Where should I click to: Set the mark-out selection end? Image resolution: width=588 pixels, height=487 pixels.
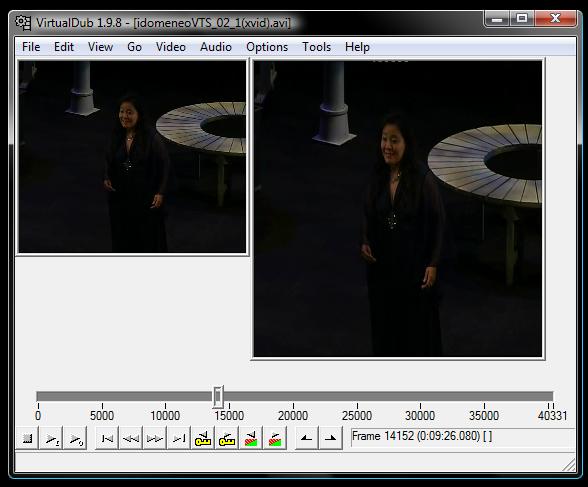click(331, 438)
